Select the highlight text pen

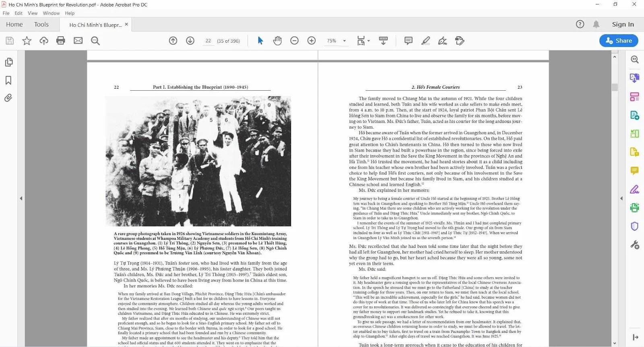[x=425, y=41]
